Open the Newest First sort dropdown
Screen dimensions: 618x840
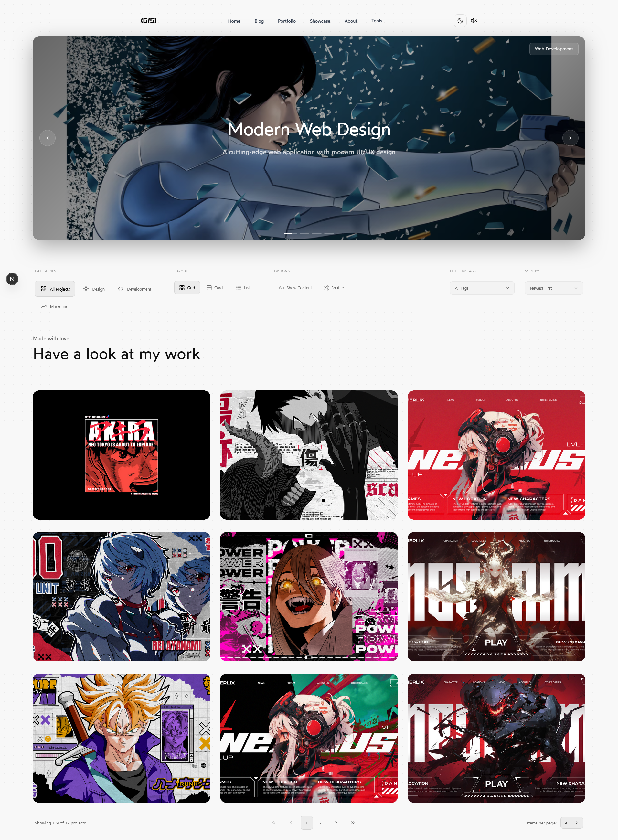tap(553, 288)
